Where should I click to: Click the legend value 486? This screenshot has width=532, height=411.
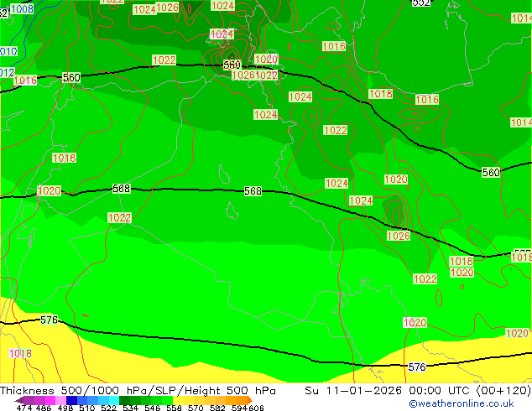(x=44, y=408)
